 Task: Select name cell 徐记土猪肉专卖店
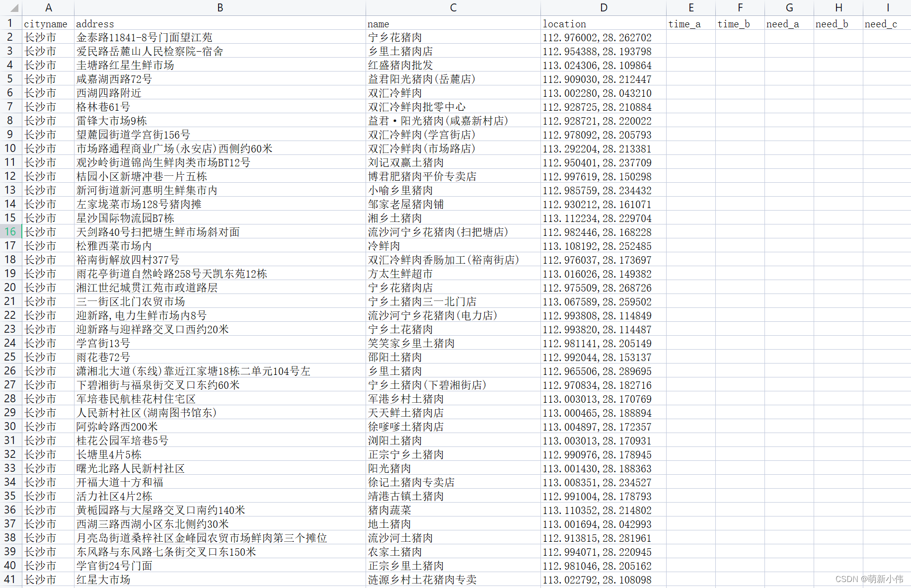pyautogui.click(x=453, y=482)
